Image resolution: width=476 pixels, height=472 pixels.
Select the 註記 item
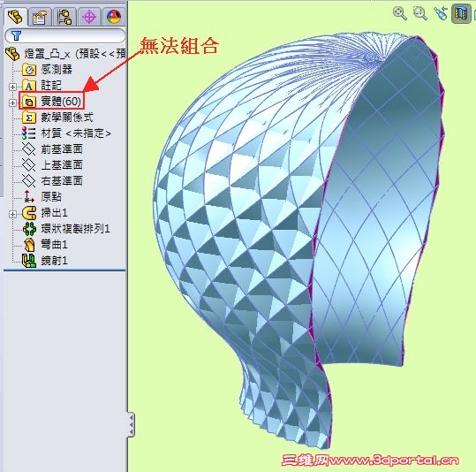click(51, 86)
